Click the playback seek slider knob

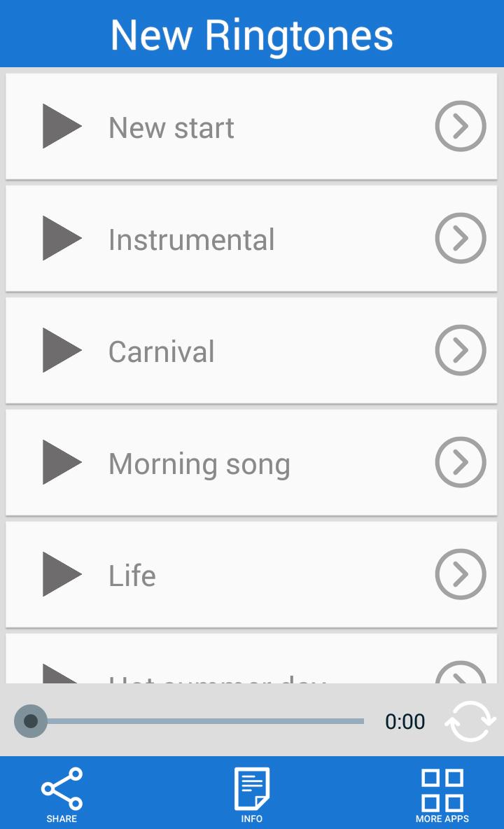coord(31,721)
